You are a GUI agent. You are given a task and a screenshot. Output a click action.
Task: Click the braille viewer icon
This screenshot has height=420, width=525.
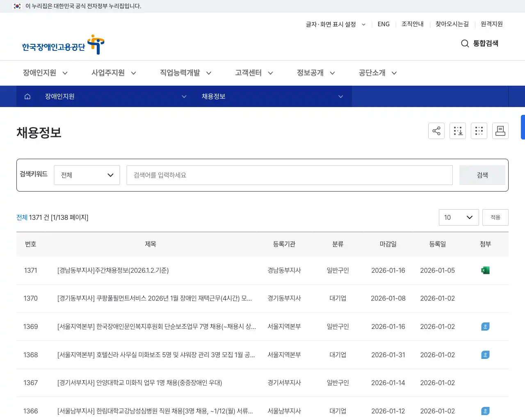479,131
